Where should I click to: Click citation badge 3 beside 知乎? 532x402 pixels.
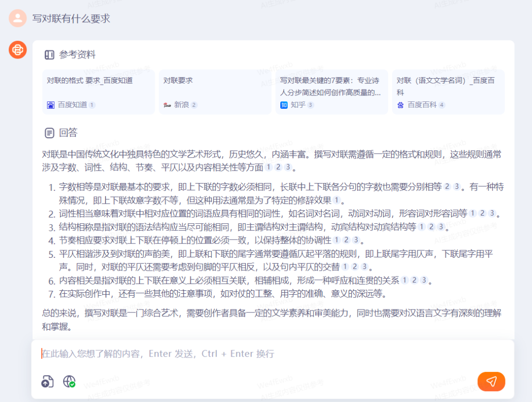(x=310, y=105)
